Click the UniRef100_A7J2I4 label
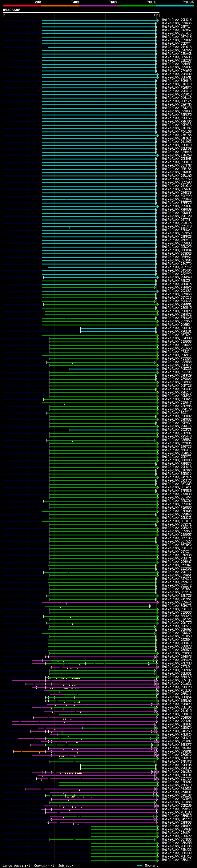197x868 pixels. click(177, 352)
